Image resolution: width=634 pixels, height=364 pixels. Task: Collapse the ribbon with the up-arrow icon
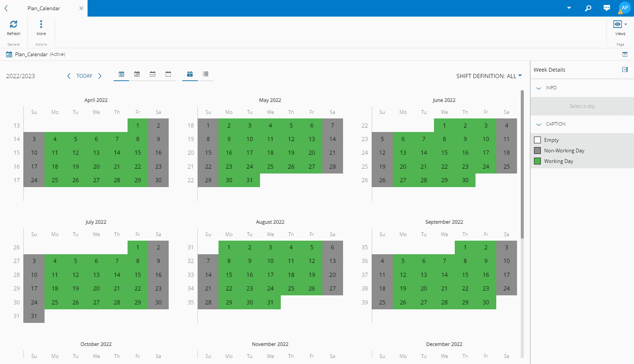(x=625, y=54)
